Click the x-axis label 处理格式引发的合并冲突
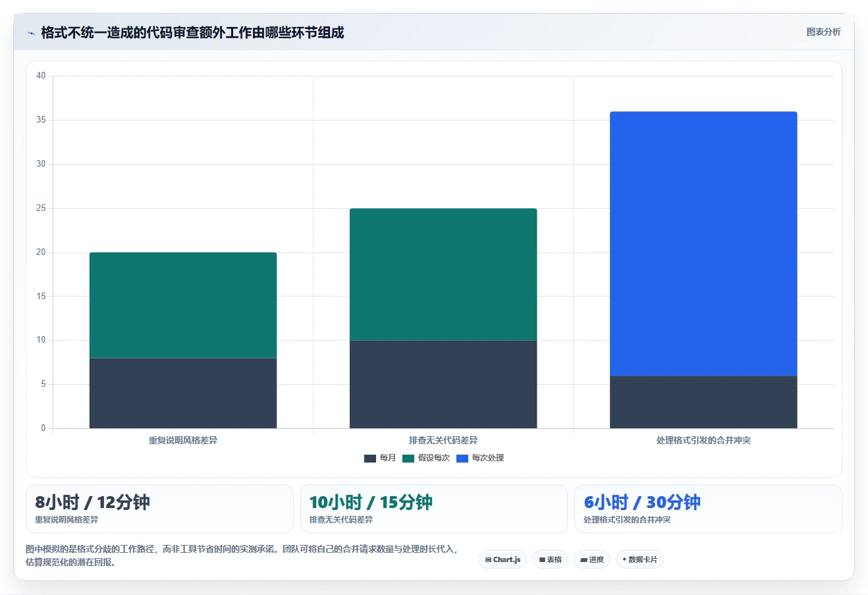 pos(703,440)
